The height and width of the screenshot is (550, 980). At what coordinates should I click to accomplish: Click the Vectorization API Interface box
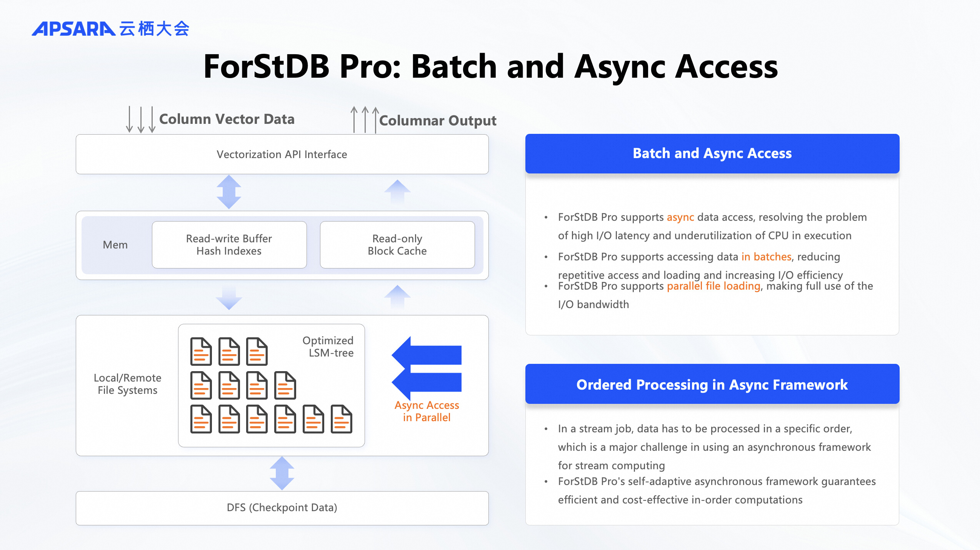pyautogui.click(x=282, y=154)
